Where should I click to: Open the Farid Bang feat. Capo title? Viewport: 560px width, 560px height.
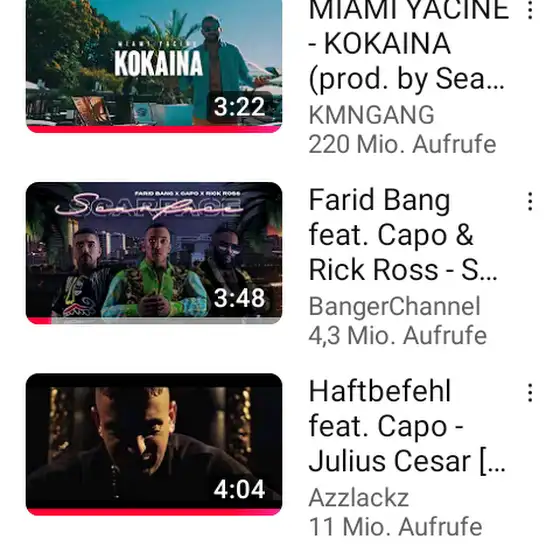[x=403, y=235]
